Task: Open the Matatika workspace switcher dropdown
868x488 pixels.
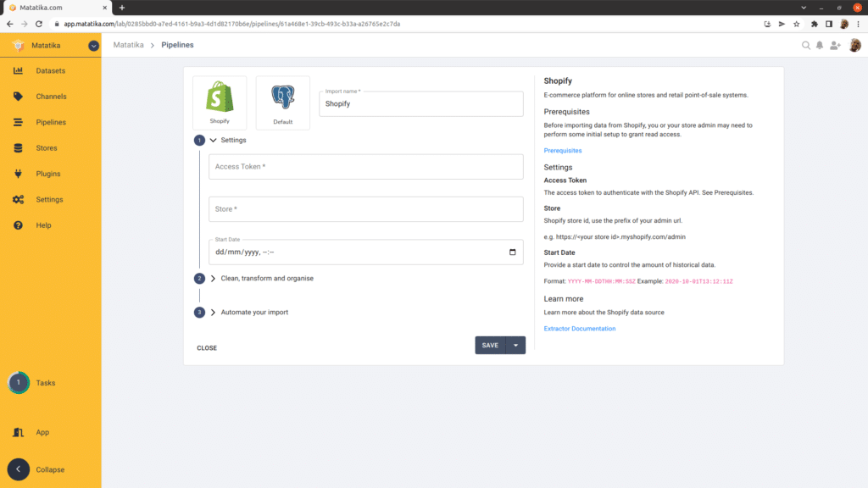Action: click(93, 45)
